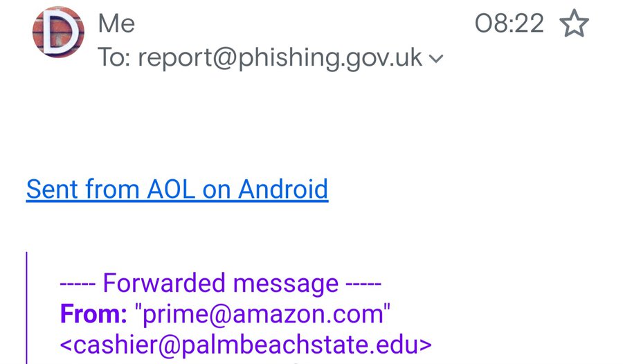
Task: Click the bold From: label
Action: point(93,314)
